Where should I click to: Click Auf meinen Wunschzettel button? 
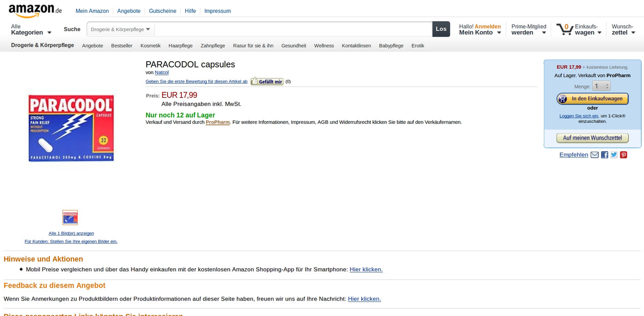pyautogui.click(x=592, y=138)
